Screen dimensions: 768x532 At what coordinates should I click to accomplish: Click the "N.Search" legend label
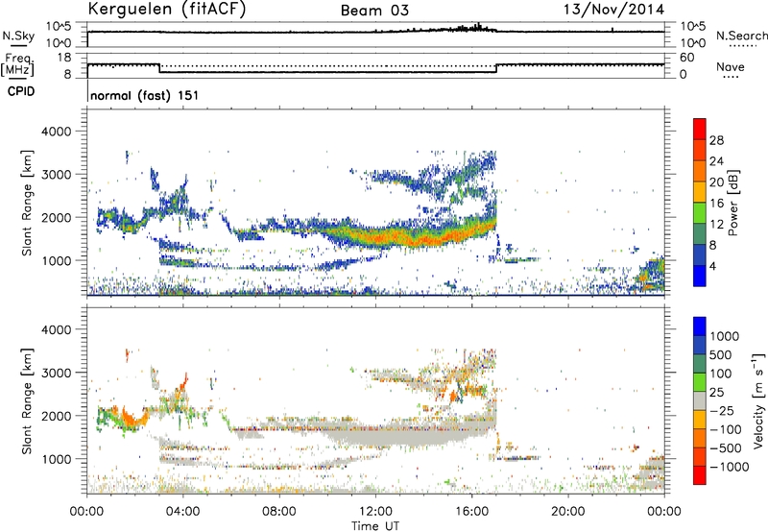[x=741, y=36]
